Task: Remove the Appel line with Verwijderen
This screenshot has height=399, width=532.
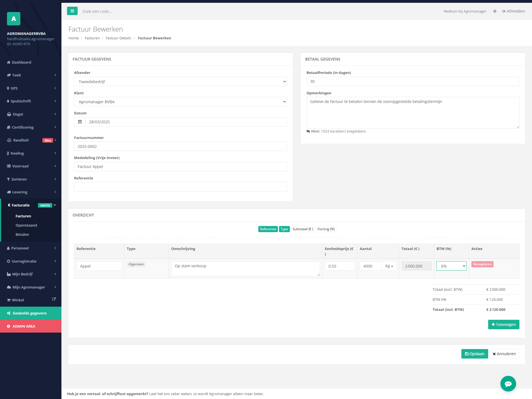Action: 482,264
